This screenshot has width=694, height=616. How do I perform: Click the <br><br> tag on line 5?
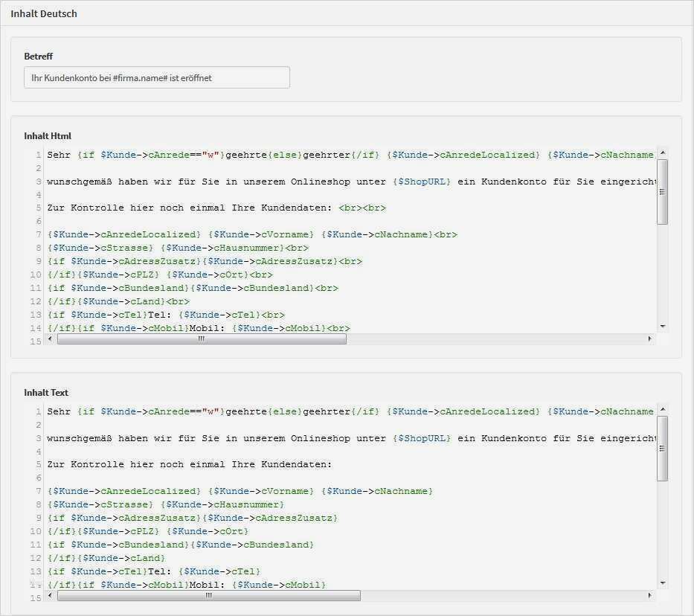click(x=368, y=208)
